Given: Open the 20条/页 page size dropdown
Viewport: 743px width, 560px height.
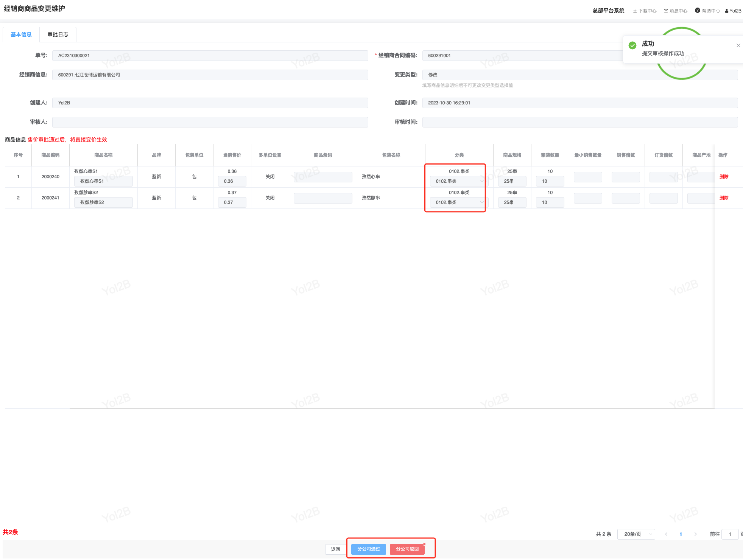Looking at the screenshot, I should [x=636, y=534].
